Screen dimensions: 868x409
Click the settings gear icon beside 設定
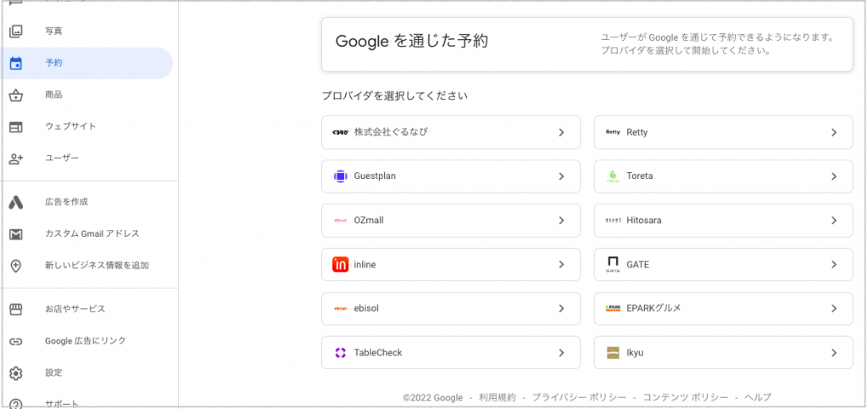coord(16,373)
